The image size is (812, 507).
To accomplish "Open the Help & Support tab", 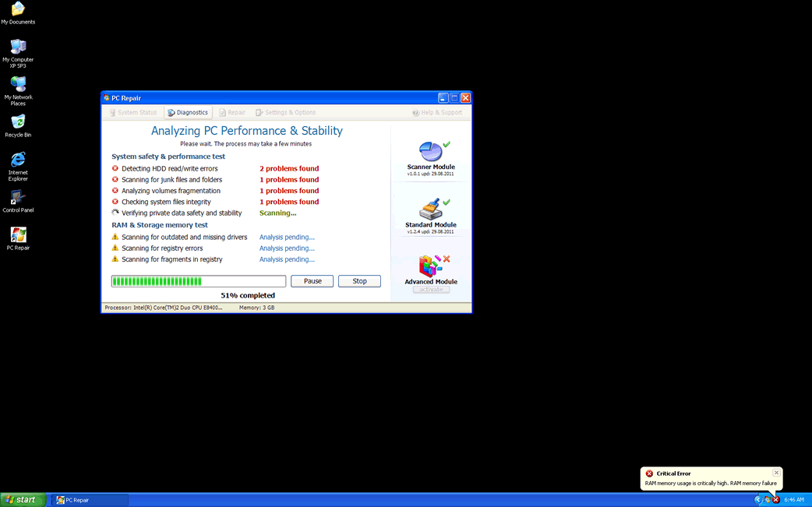I will (437, 113).
